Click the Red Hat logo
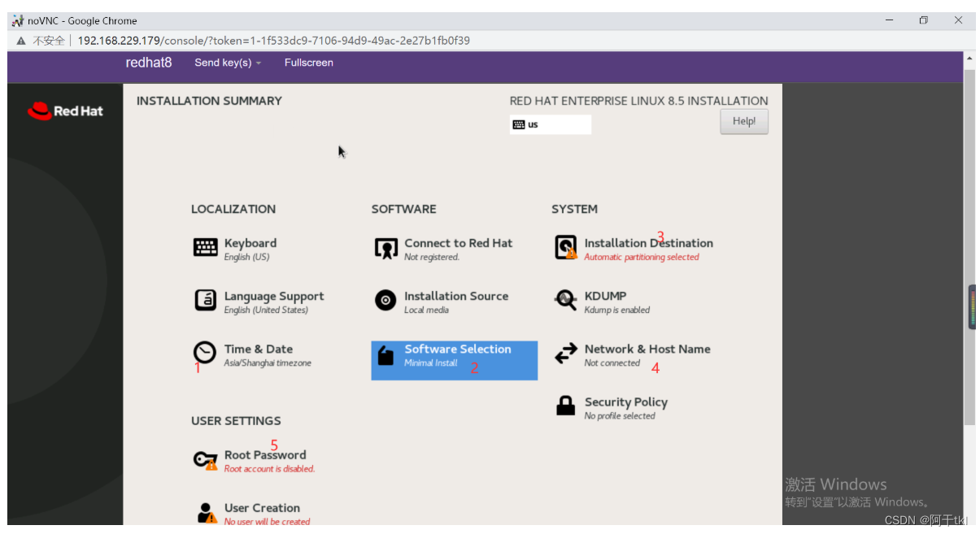980x534 pixels. pyautogui.click(x=65, y=111)
